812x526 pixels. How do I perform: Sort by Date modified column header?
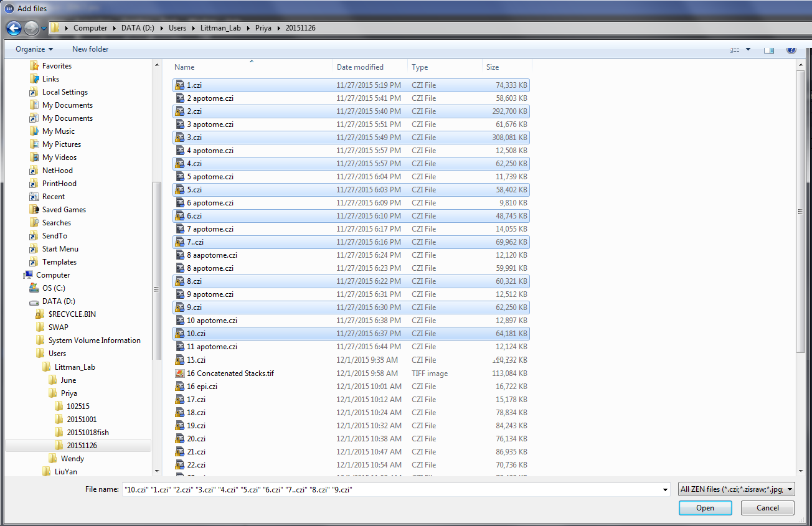[x=360, y=67]
